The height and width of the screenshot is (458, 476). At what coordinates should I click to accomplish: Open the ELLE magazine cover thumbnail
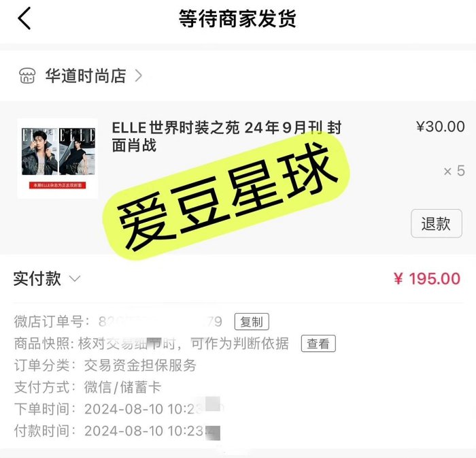point(57,158)
